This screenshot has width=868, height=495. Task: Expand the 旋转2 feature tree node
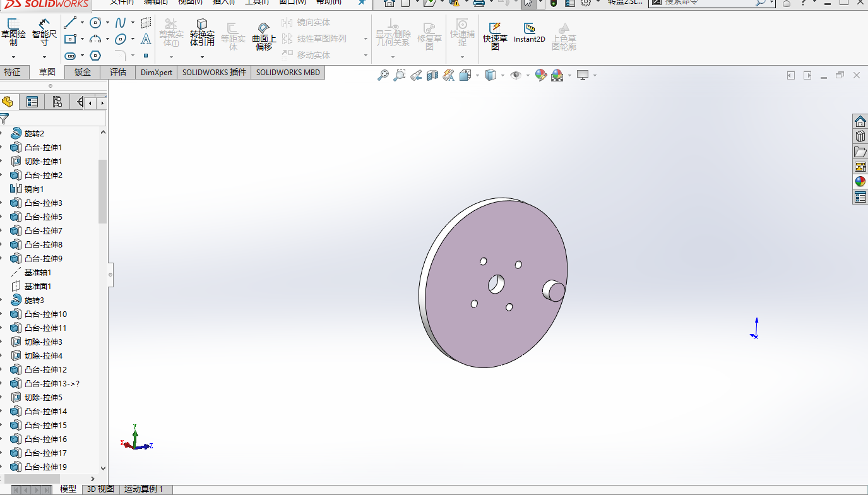click(2, 134)
